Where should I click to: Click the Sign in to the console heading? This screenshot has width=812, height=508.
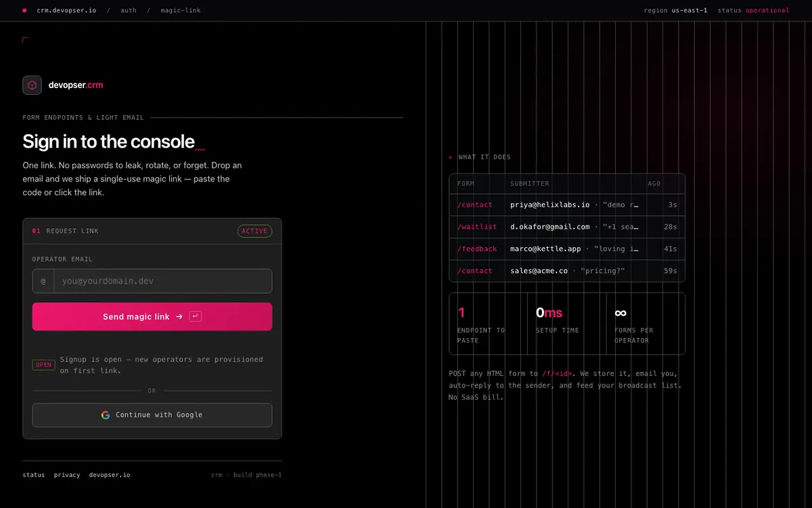click(108, 141)
